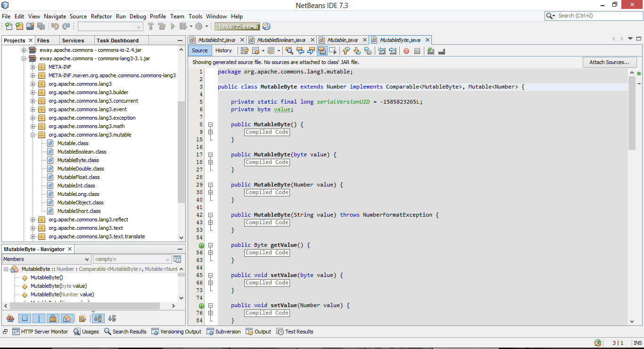Open the Refactor menu
This screenshot has width=644, height=349.
click(x=101, y=16)
